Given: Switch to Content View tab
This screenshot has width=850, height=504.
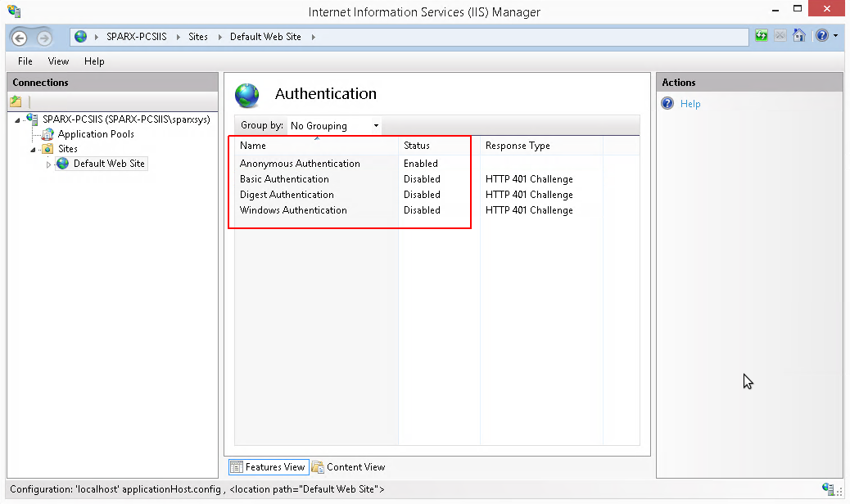Looking at the screenshot, I should click(x=348, y=467).
